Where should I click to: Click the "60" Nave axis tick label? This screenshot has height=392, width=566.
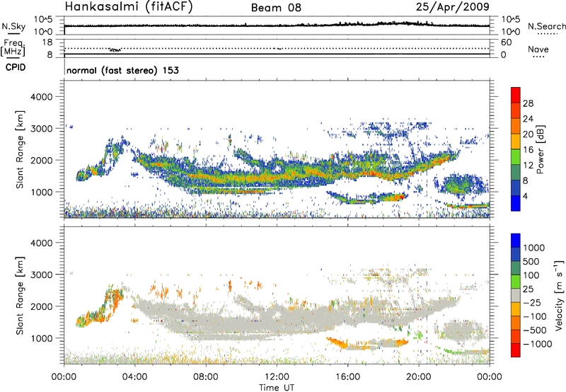[506, 42]
